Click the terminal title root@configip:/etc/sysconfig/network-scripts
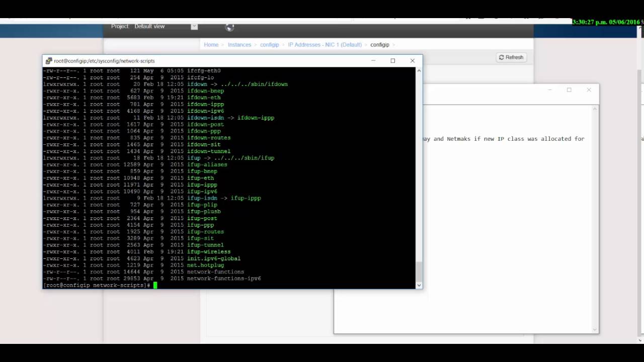The width and height of the screenshot is (644, 362). pyautogui.click(x=105, y=61)
